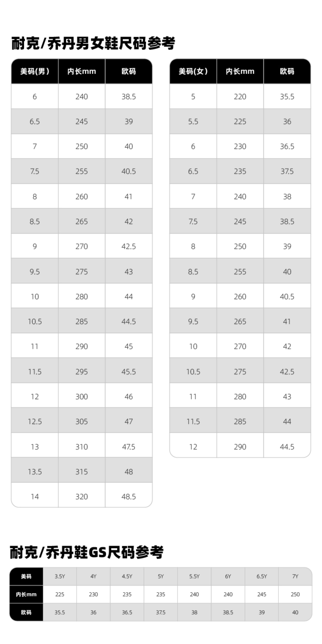Select the 欧码 header in women's table
This screenshot has width=322, height=644.
click(287, 72)
